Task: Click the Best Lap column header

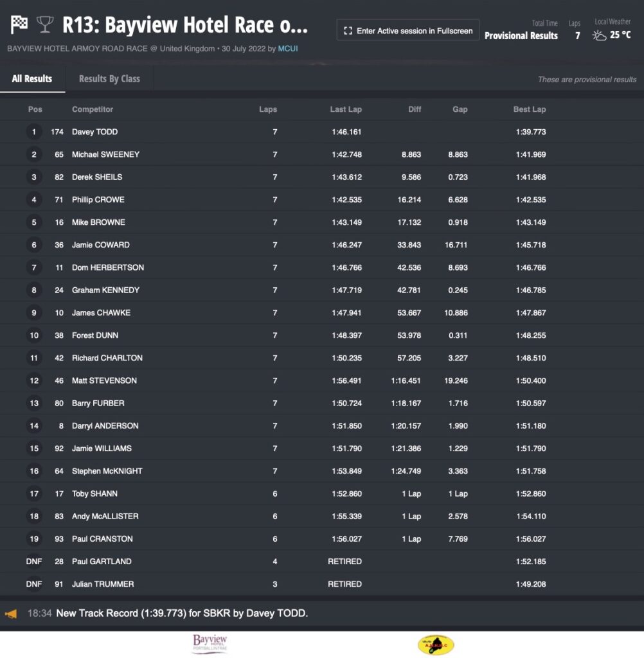Action: pos(530,109)
